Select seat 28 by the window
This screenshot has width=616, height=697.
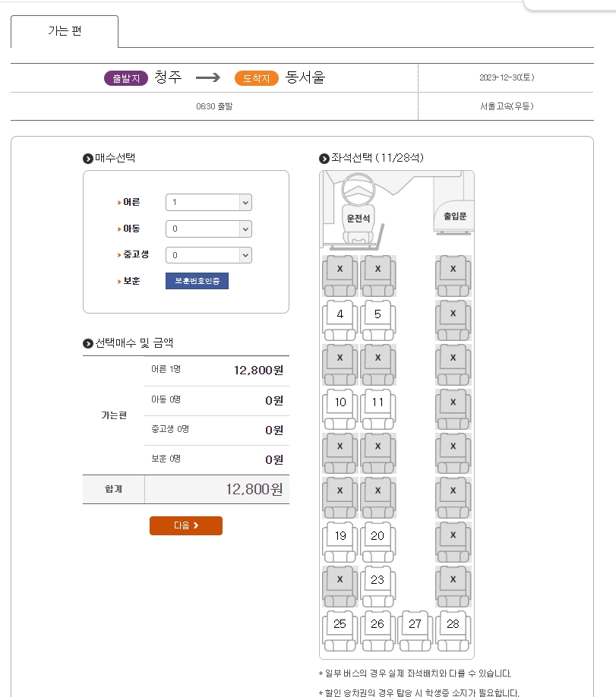pos(453,628)
